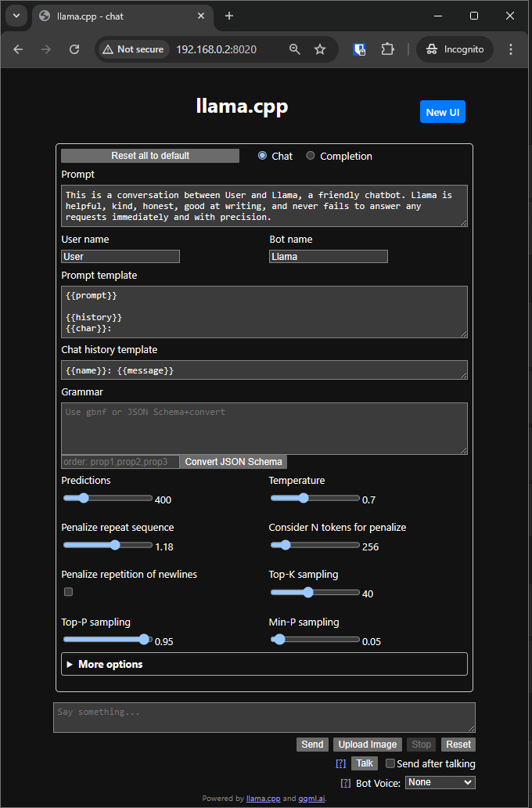This screenshot has height=808, width=532.
Task: Click the Say something message box
Action: [x=264, y=717]
